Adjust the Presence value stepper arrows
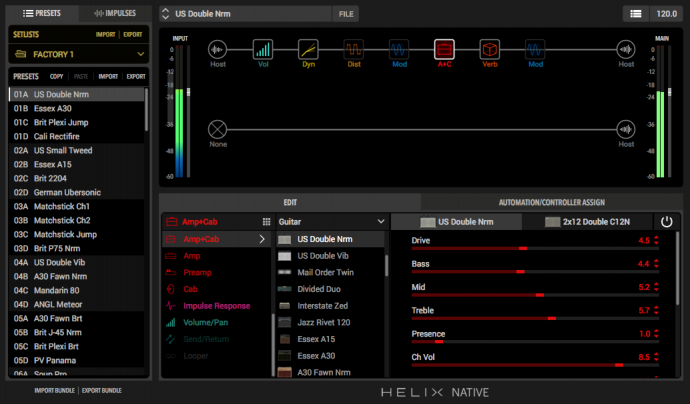The height and width of the screenshot is (404, 690). pyautogui.click(x=656, y=333)
